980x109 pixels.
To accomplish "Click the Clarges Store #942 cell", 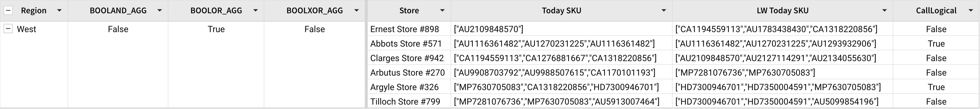I will click(x=409, y=58).
